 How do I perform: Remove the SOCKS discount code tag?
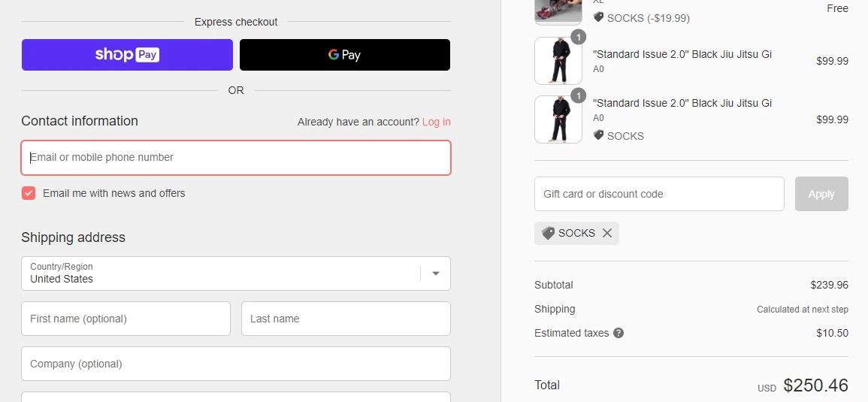607,233
